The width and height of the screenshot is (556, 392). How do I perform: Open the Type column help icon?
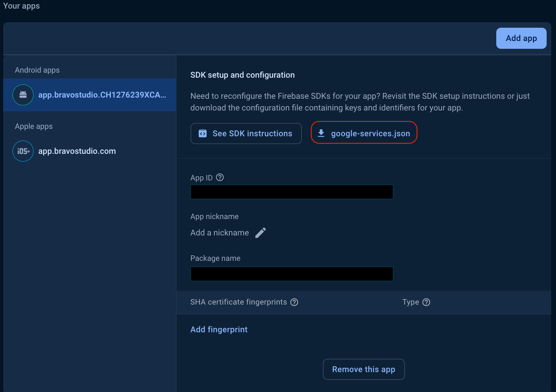coord(426,302)
